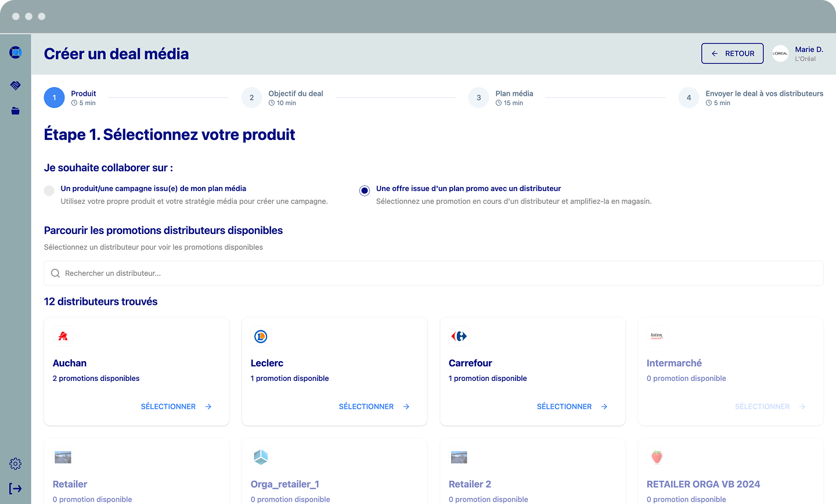Image resolution: width=836 pixels, height=504 pixels.
Task: Select the media plan product radio option
Action: (49, 190)
